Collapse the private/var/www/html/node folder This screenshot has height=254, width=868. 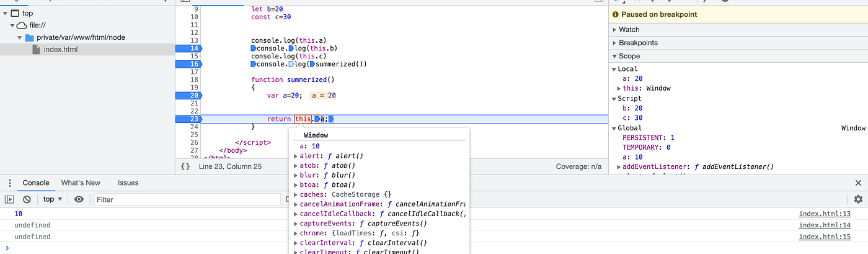pyautogui.click(x=20, y=37)
